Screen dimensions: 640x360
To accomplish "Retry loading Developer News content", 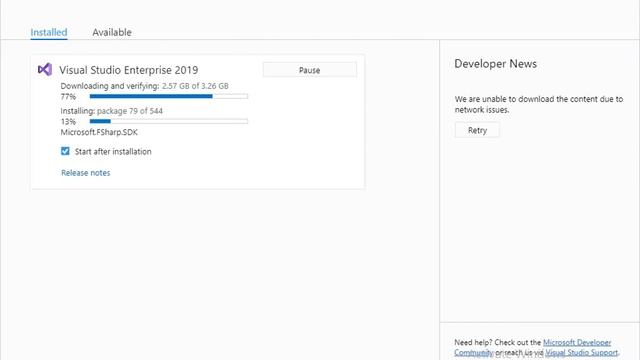I will (x=477, y=130).
